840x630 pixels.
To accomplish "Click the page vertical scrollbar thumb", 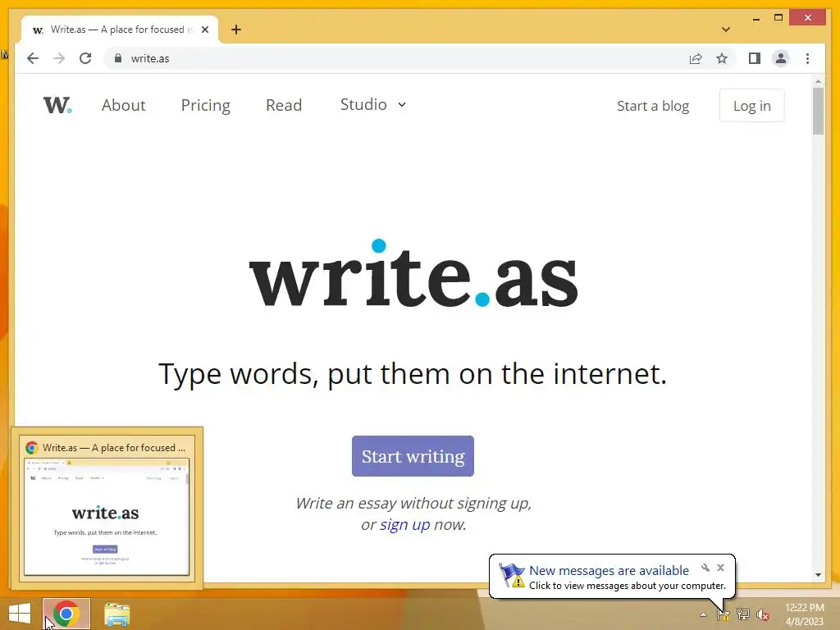I will [x=818, y=111].
